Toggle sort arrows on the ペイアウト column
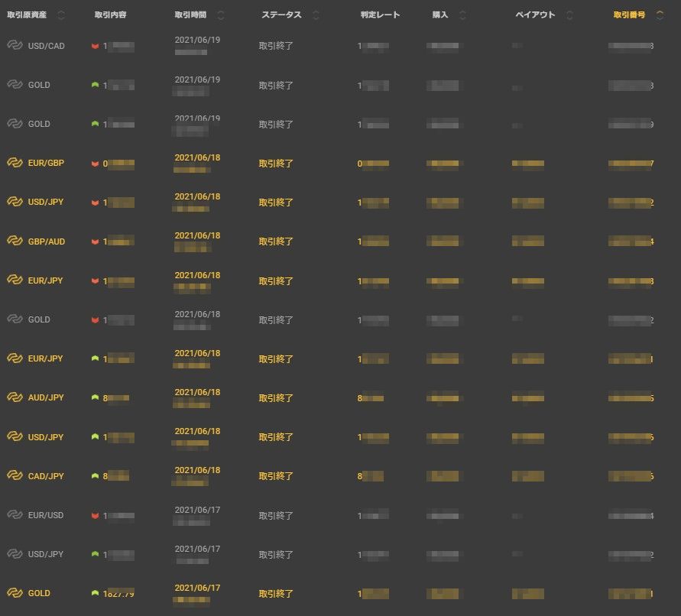The height and width of the screenshot is (616, 681). (x=569, y=15)
